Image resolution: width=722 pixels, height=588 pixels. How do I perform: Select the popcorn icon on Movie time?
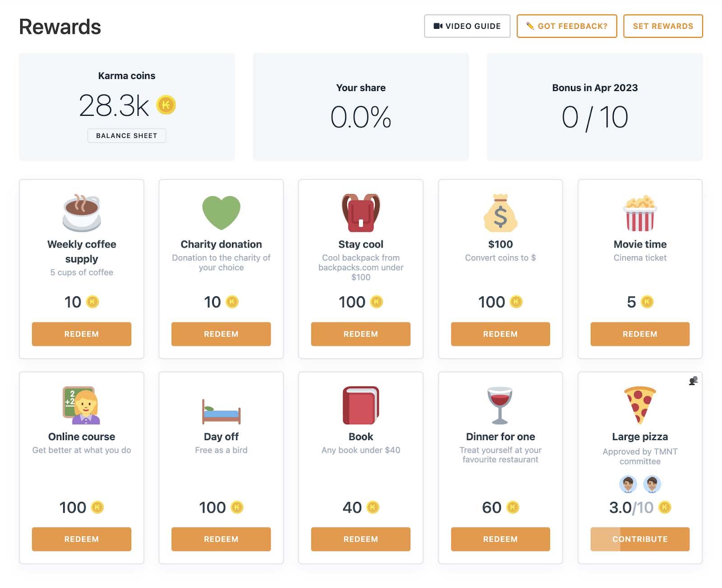click(639, 212)
